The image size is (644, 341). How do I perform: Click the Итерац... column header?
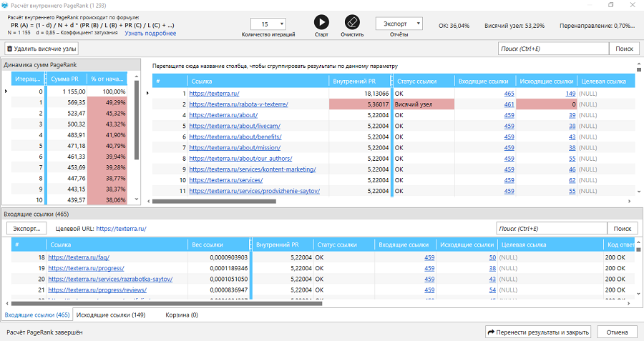click(27, 79)
